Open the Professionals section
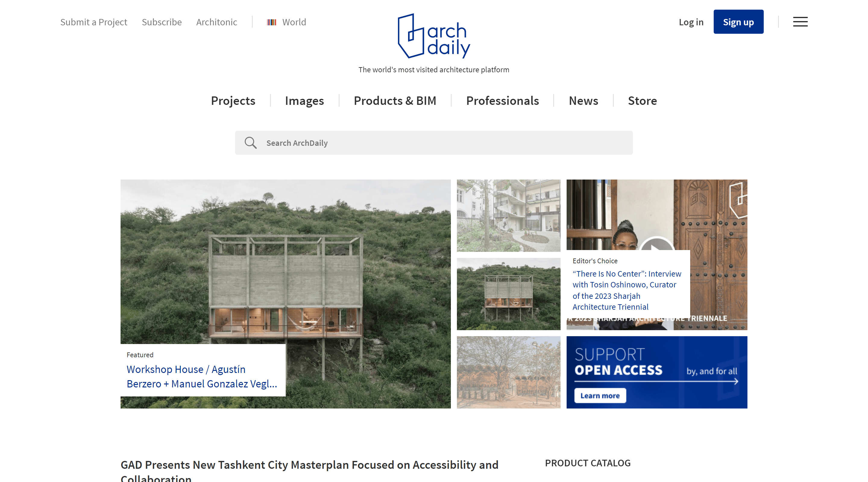 tap(502, 101)
